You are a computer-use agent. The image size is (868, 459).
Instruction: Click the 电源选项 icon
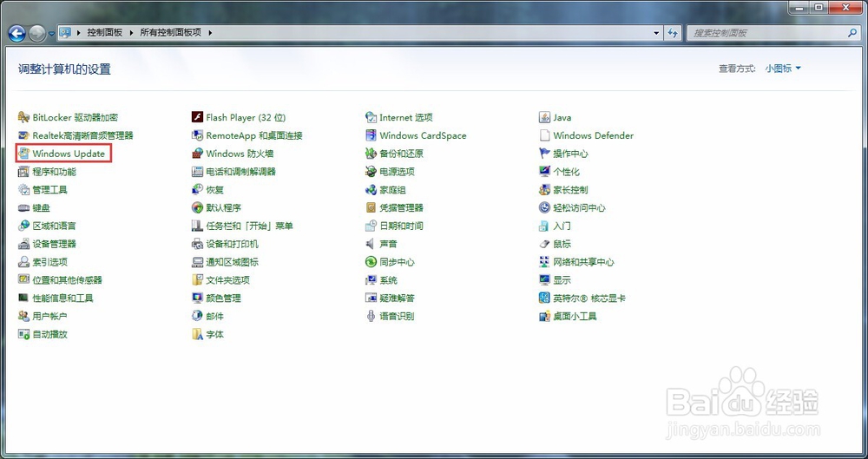pyautogui.click(x=371, y=172)
